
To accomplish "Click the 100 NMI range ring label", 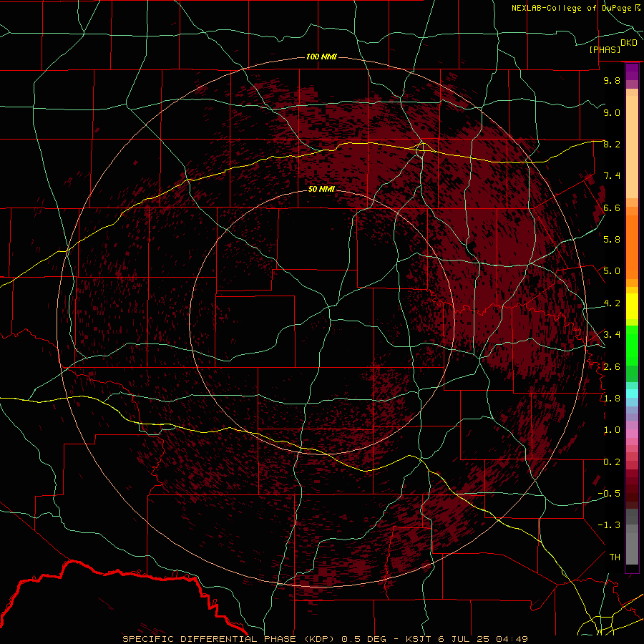I will point(321,57).
